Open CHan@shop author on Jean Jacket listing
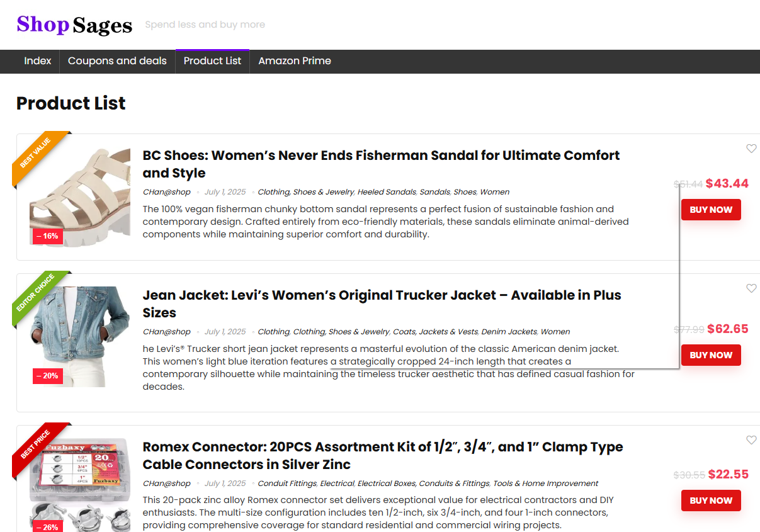The width and height of the screenshot is (760, 532). click(166, 332)
